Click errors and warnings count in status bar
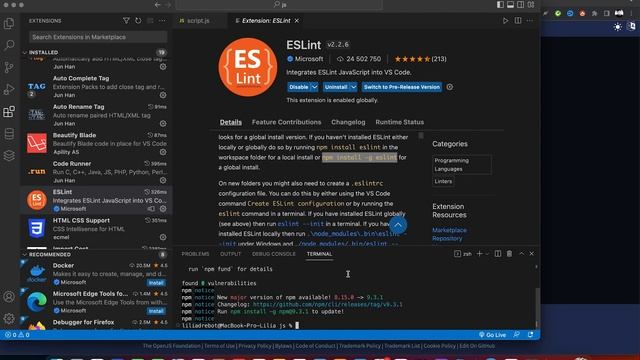 (17, 335)
